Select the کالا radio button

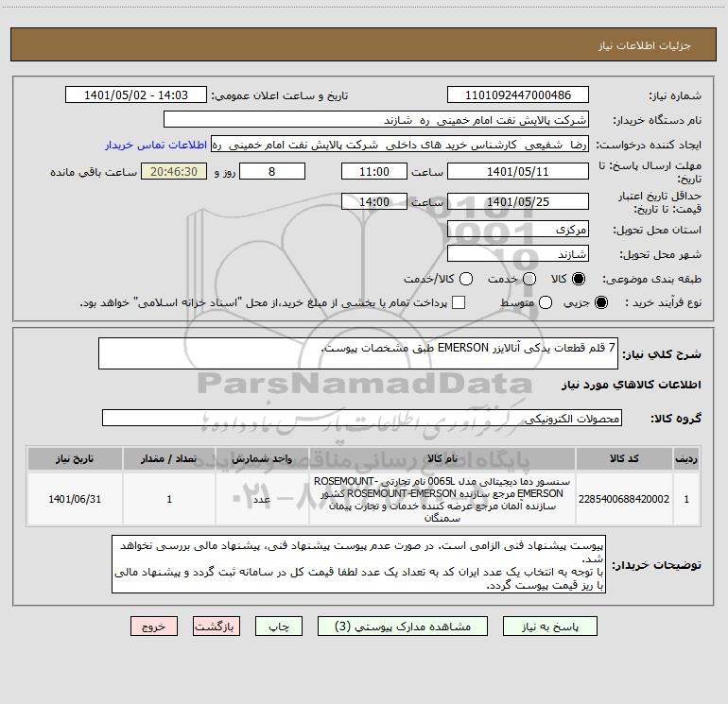(x=579, y=279)
